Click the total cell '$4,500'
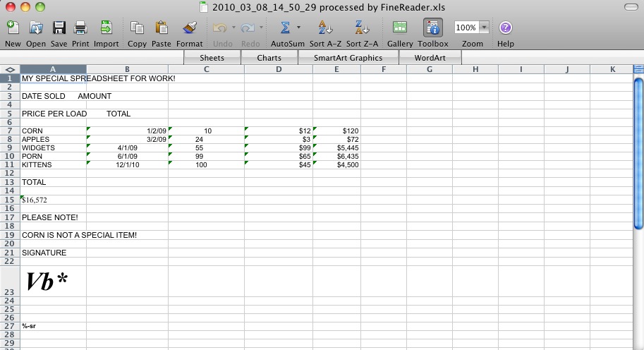The width and height of the screenshot is (644, 350). 336,164
